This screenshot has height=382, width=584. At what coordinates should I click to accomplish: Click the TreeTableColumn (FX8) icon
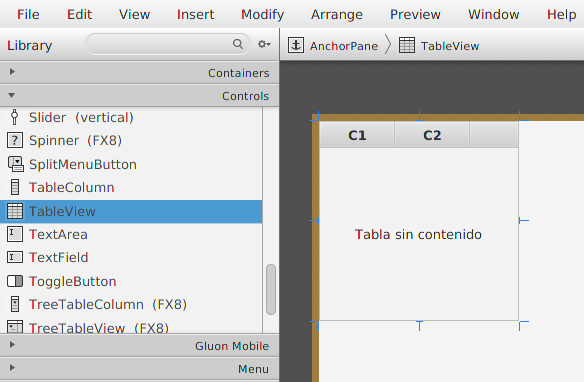[x=15, y=304]
